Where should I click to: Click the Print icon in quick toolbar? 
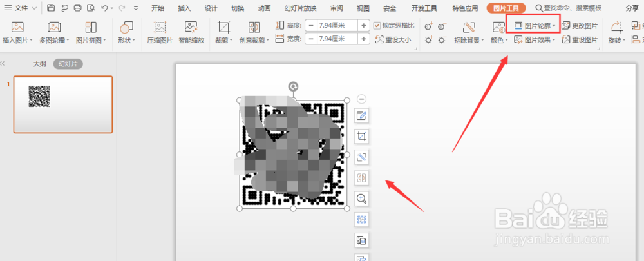(x=78, y=8)
